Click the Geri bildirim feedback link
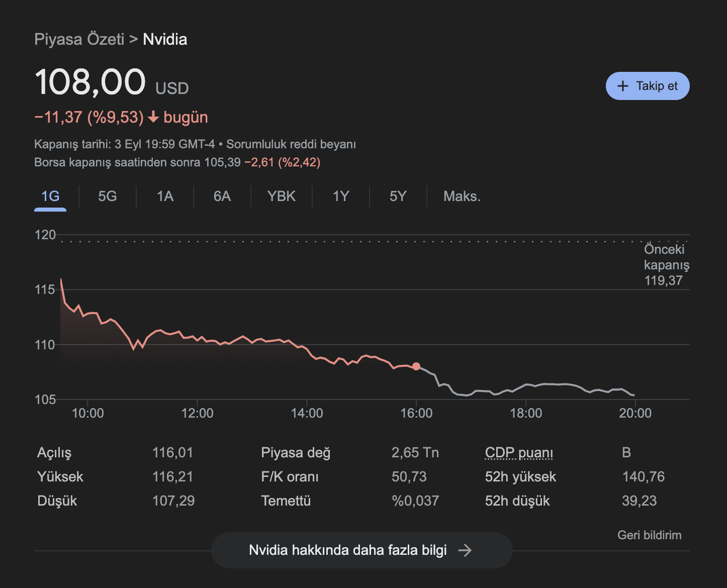Screen dimensions: 727x588 click(650, 535)
